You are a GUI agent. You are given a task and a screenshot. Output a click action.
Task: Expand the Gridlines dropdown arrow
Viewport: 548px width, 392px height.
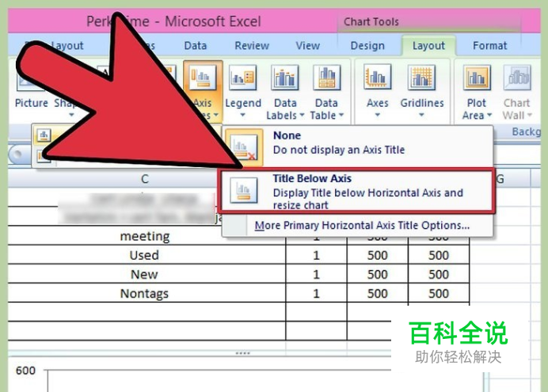tap(422, 115)
